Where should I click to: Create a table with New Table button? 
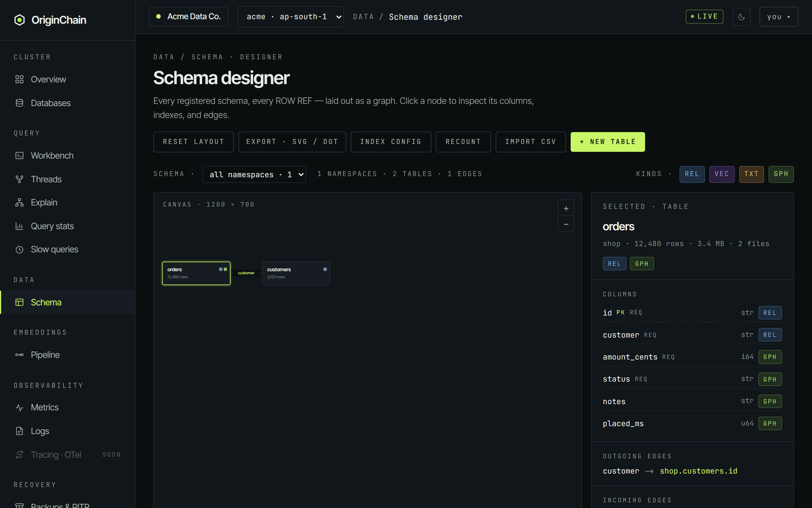coord(608,142)
